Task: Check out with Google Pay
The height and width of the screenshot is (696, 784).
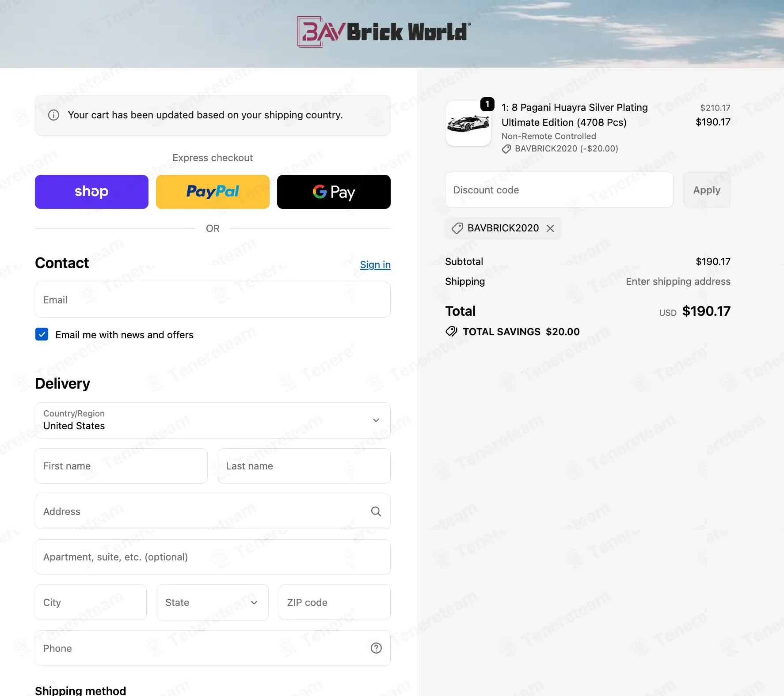Action: pyautogui.click(x=334, y=192)
